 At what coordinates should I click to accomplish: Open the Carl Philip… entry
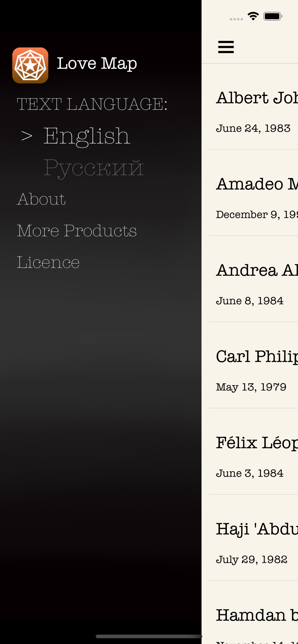tap(253, 365)
